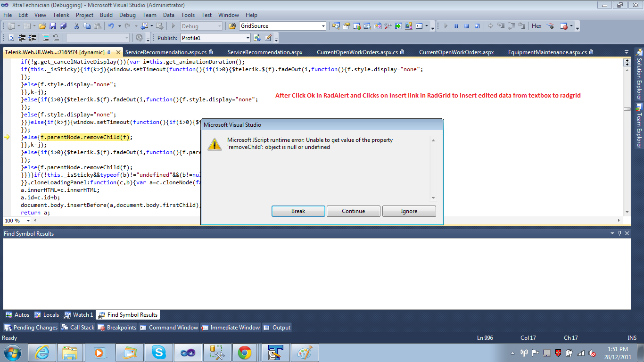The image size is (644, 362).
Task: Open the Find Symbol Results window position menu
Action: pos(612,233)
